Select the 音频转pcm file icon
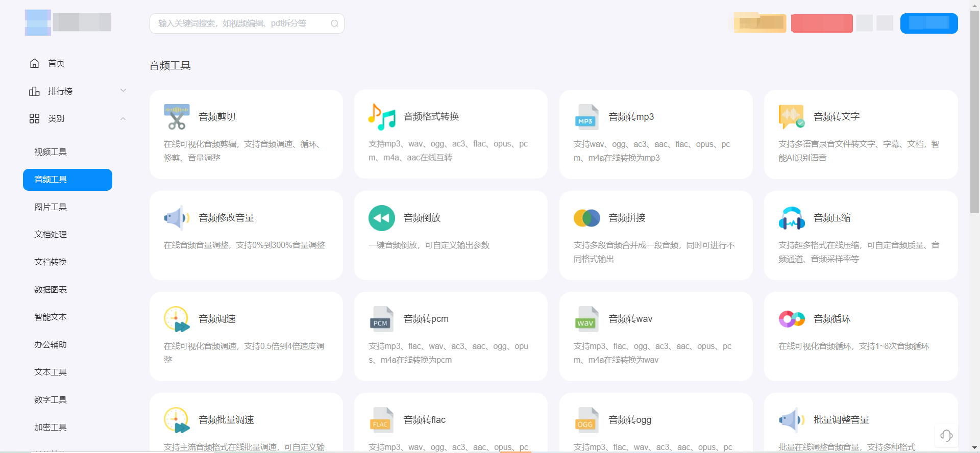The width and height of the screenshot is (980, 453). click(382, 319)
